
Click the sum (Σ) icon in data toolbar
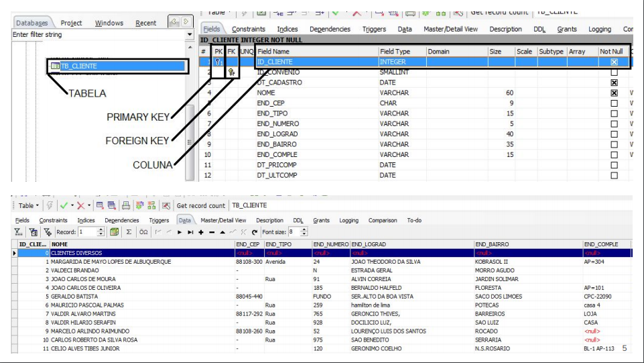tap(129, 231)
